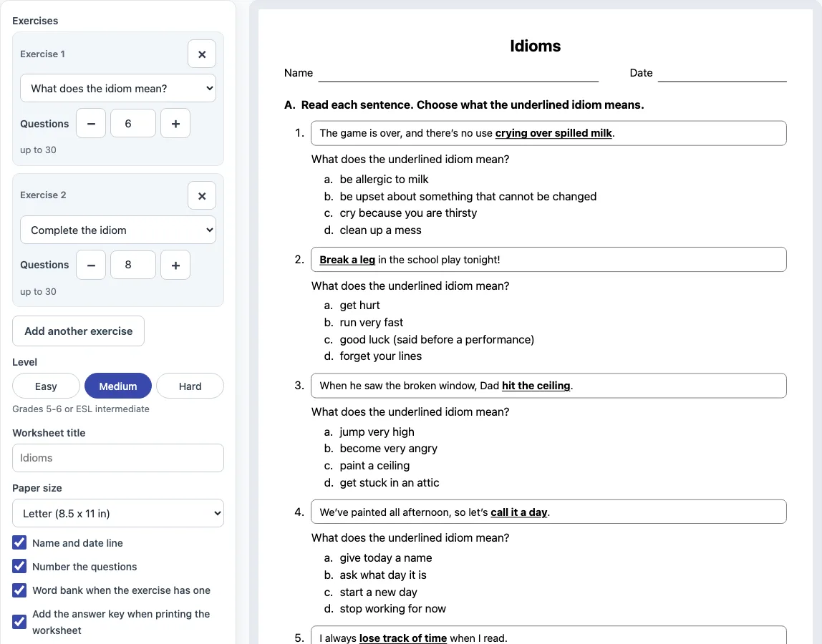Select the Hard level

190,386
